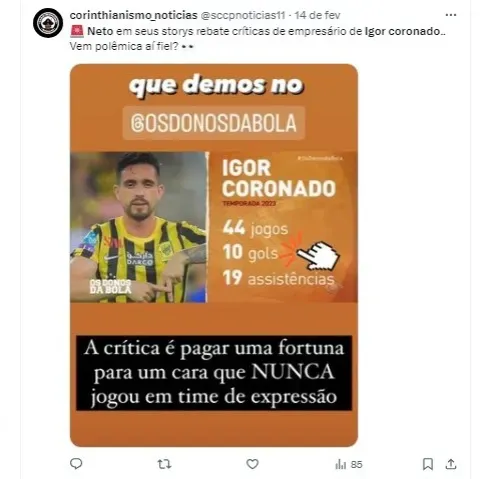Click the reply comment icon

pos(76,464)
